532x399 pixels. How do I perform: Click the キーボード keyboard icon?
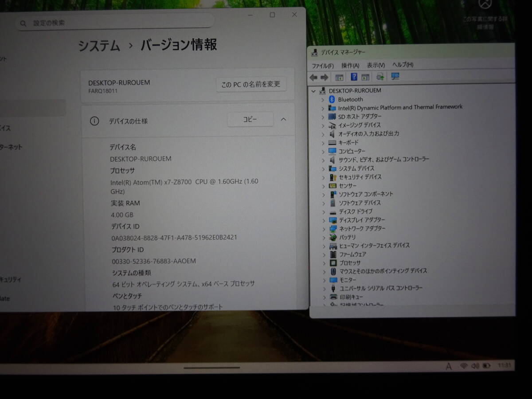[x=332, y=143]
